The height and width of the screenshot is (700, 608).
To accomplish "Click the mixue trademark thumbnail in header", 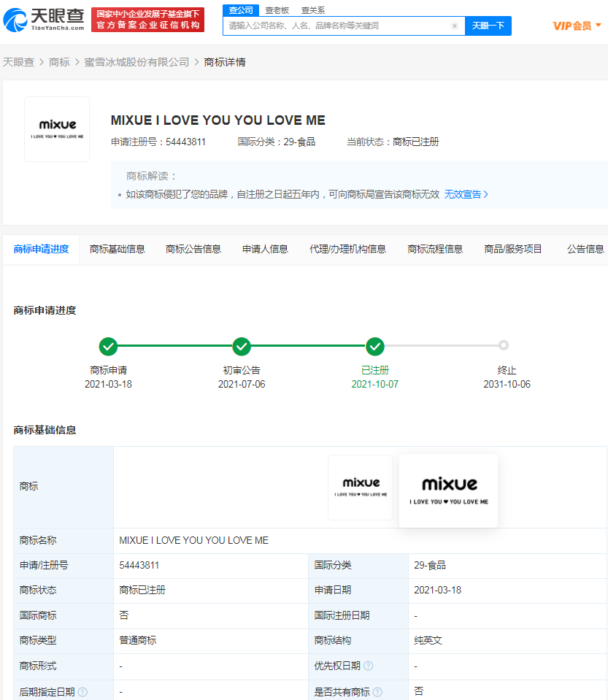I will [57, 129].
